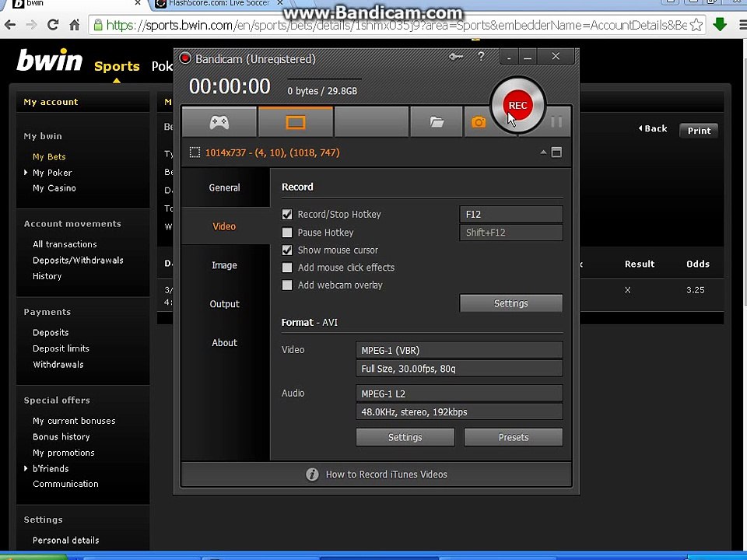Click the capture area text 1014x737
747x560 pixels.
click(x=272, y=153)
